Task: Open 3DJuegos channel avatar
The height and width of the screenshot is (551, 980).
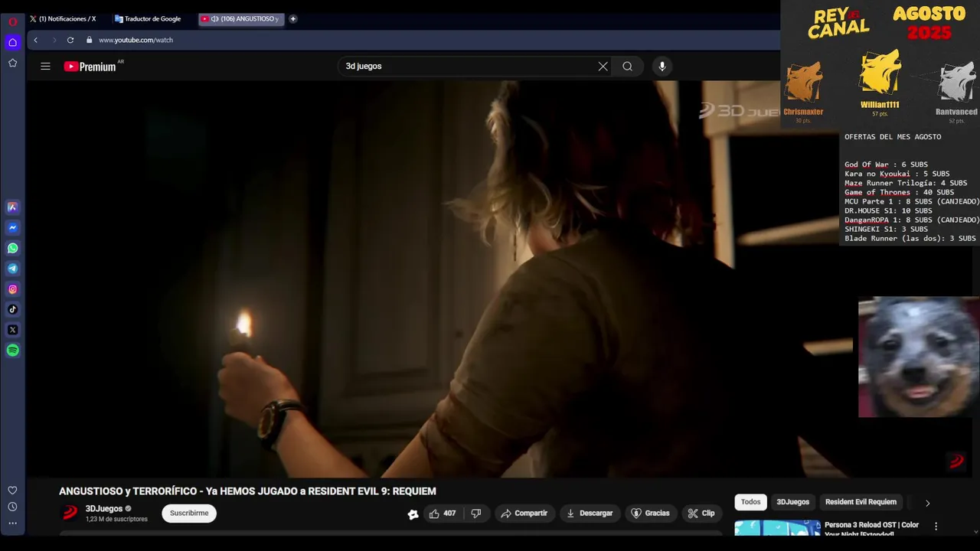Action: [x=70, y=513]
